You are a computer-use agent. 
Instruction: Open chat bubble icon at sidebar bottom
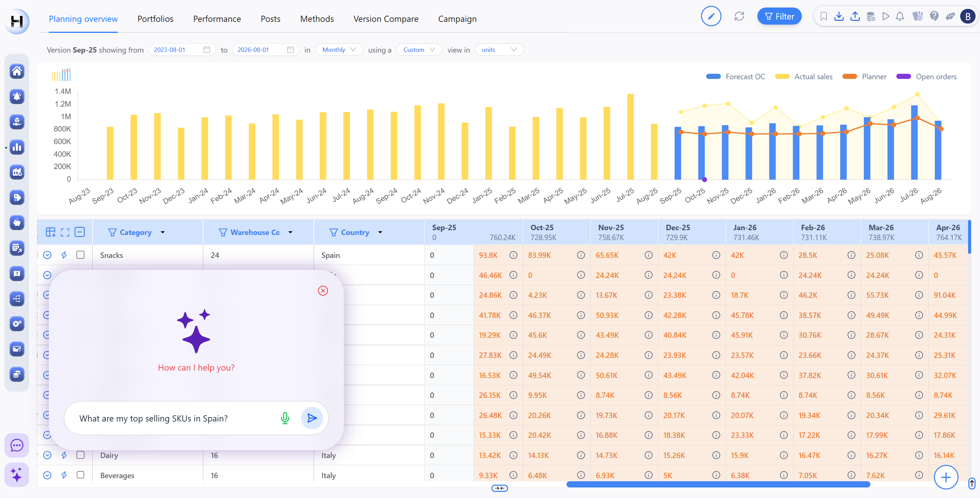tap(17, 445)
